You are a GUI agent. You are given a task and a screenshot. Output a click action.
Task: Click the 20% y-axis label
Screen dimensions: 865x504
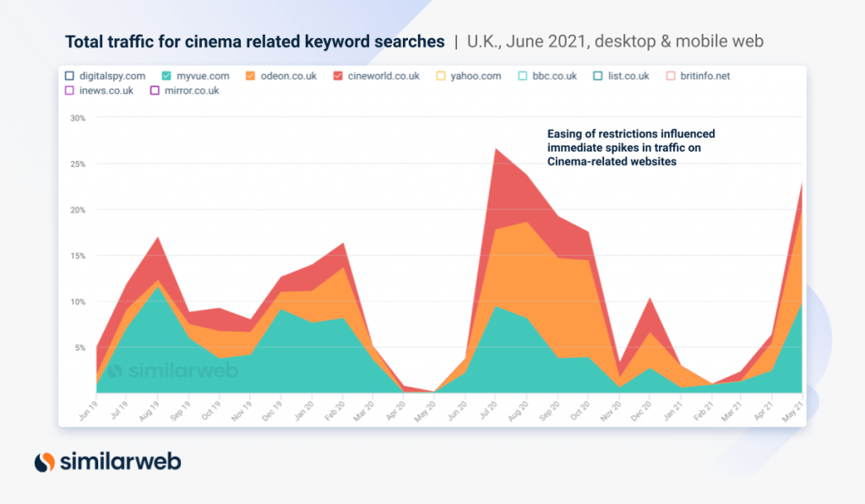tap(78, 210)
